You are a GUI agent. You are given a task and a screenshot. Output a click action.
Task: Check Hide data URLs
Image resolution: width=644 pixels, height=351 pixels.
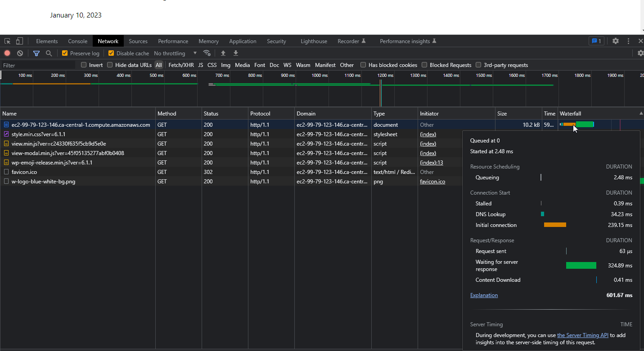[x=110, y=65]
